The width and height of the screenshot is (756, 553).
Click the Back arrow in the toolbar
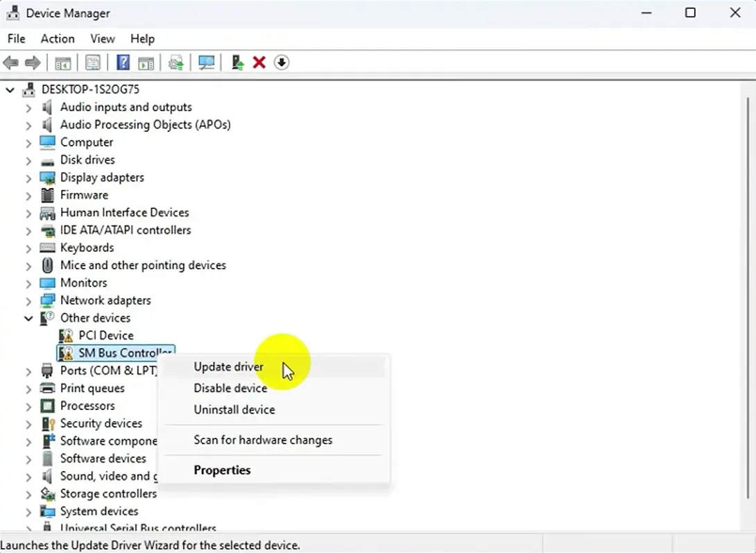coord(11,62)
